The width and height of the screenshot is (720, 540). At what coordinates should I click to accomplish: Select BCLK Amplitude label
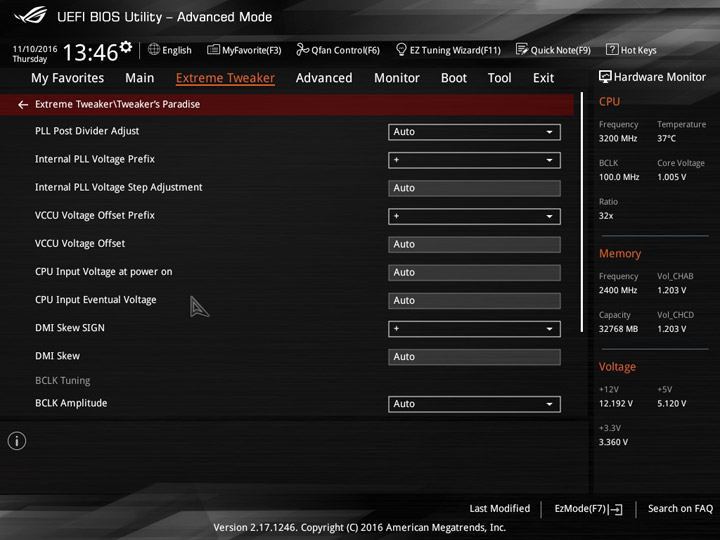click(x=71, y=403)
